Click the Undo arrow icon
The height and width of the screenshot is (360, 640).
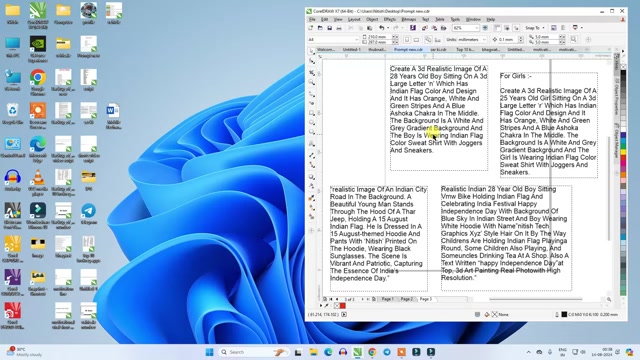(381, 28)
